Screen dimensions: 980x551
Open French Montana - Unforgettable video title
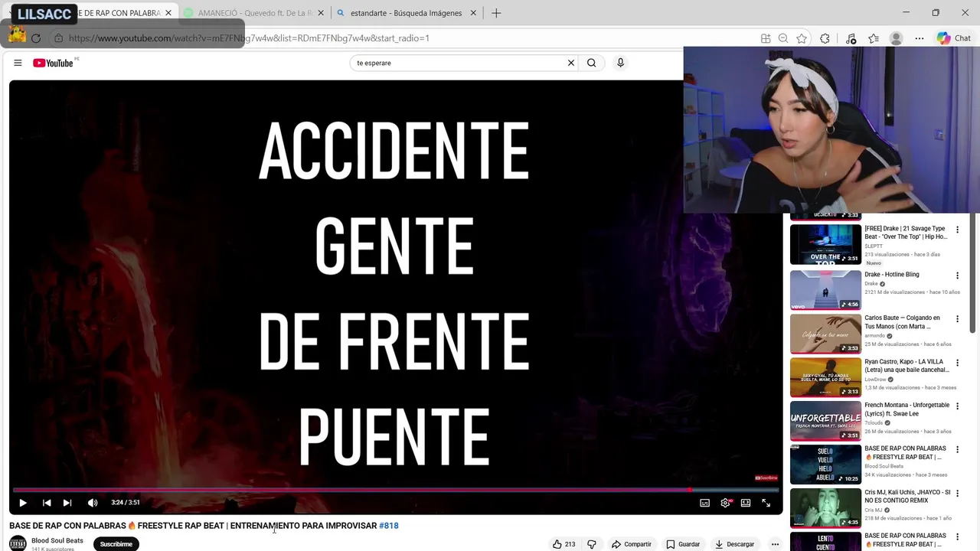[906, 409]
